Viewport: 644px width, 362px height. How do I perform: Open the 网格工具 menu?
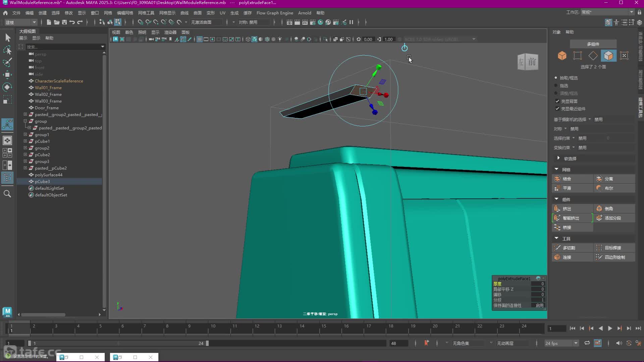pyautogui.click(x=146, y=13)
